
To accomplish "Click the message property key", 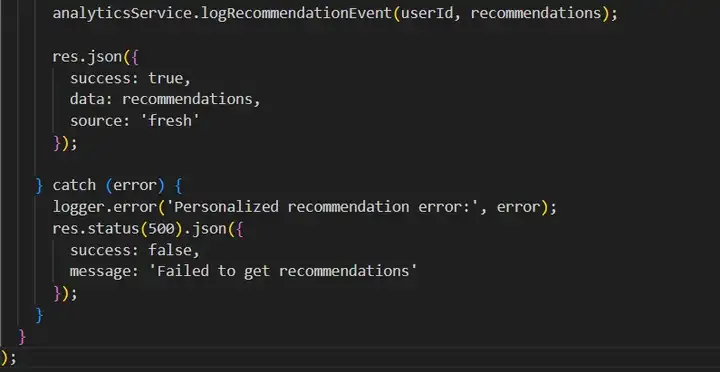I will coord(100,271).
